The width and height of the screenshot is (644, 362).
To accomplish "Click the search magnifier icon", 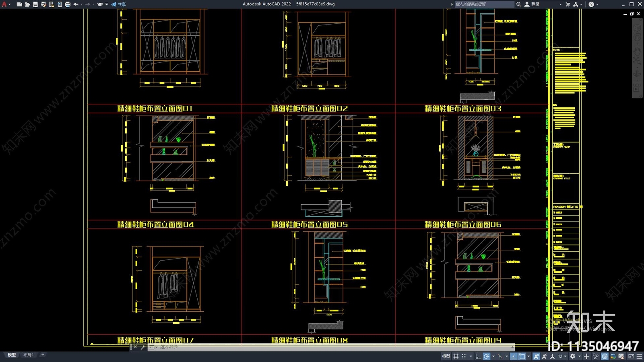I will 519,4.
